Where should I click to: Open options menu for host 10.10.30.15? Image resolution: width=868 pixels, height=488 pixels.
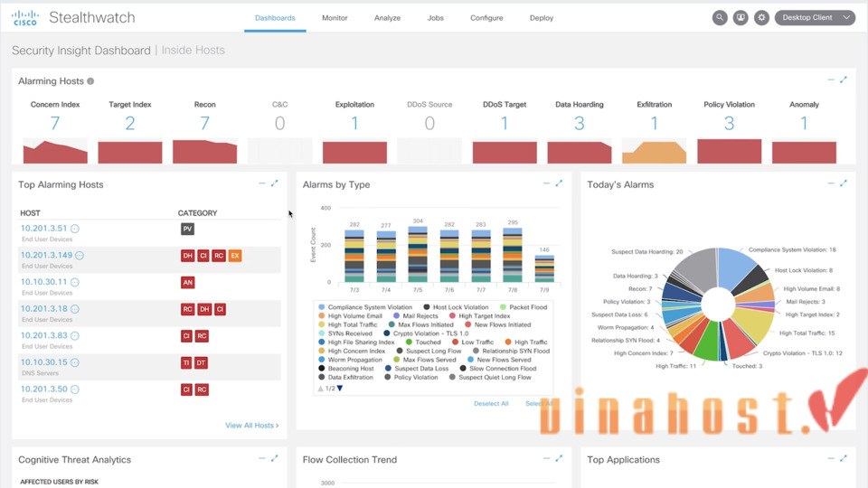[75, 363]
